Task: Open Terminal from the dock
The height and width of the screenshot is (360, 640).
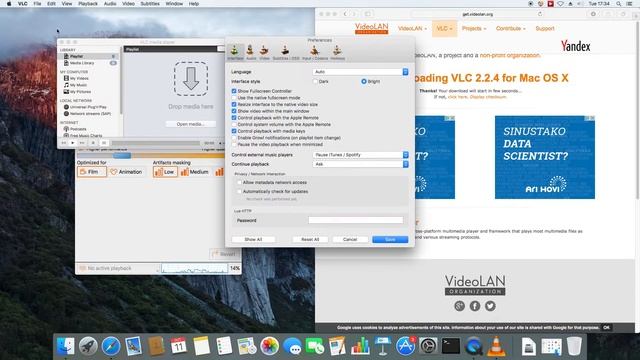Action: pyautogui.click(x=451, y=347)
